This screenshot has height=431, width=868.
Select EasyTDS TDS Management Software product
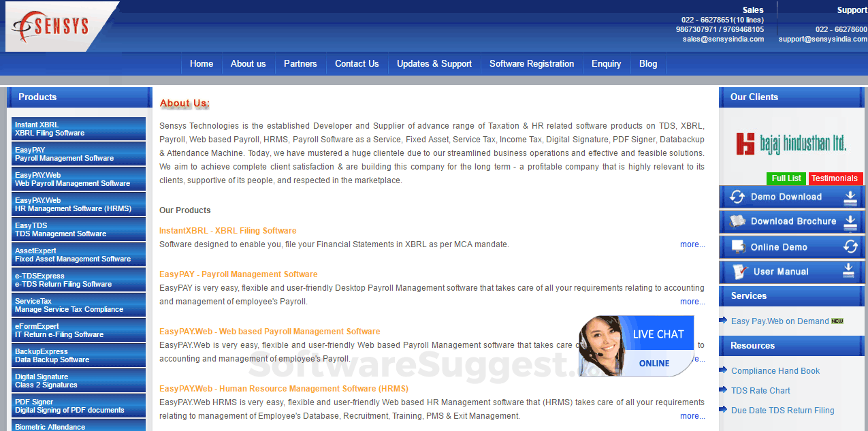78,229
